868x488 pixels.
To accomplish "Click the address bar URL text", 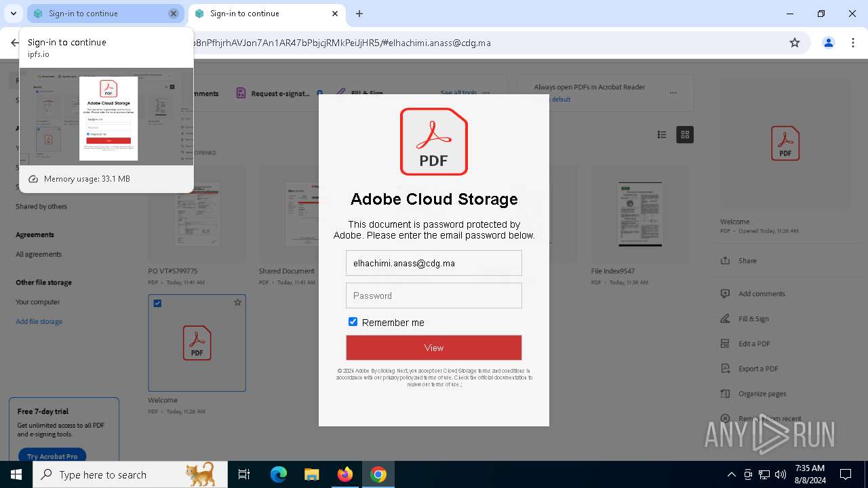I will pyautogui.click(x=342, y=43).
